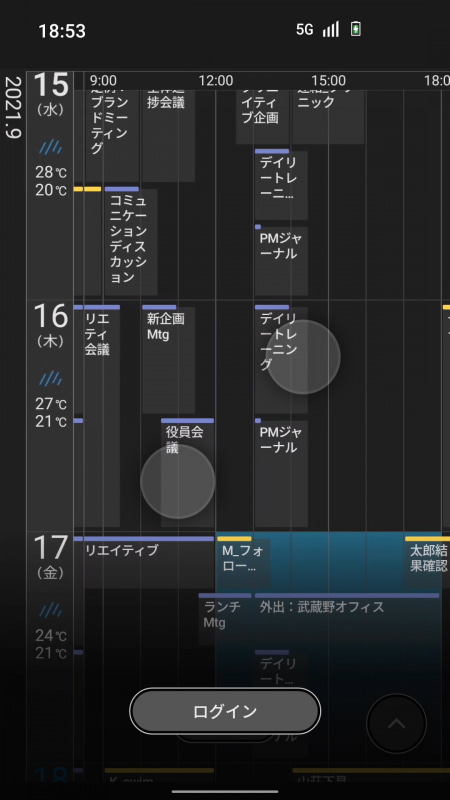Screen dimensions: 450x800
Task: Open the M_フォロー… event
Action: (x=244, y=562)
